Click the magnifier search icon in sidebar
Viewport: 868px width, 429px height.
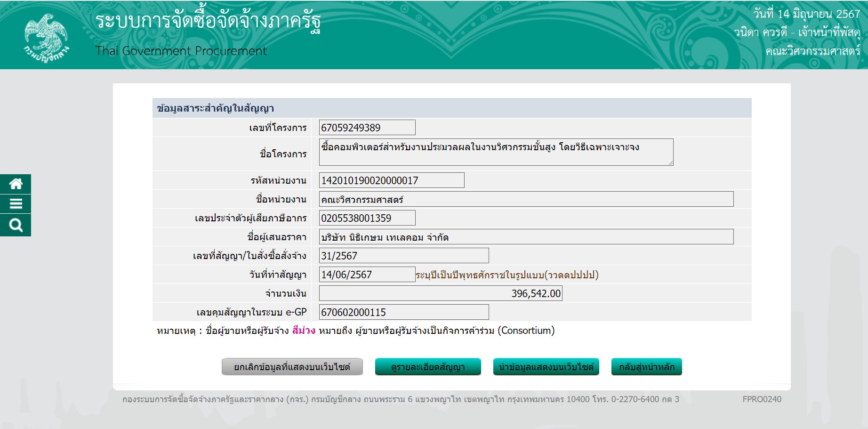pos(16,225)
